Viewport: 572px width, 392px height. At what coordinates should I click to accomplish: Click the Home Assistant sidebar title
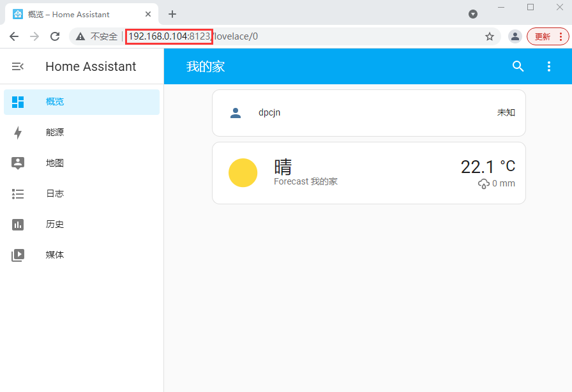pyautogui.click(x=91, y=66)
